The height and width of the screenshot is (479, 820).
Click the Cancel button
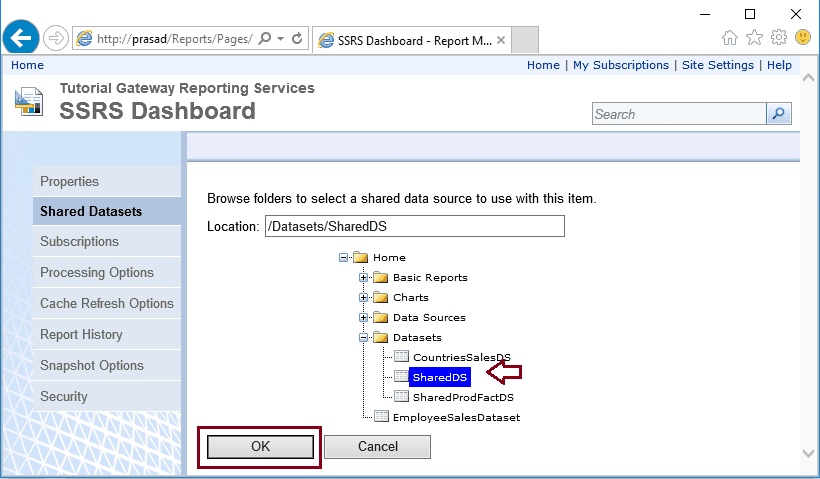[378, 447]
